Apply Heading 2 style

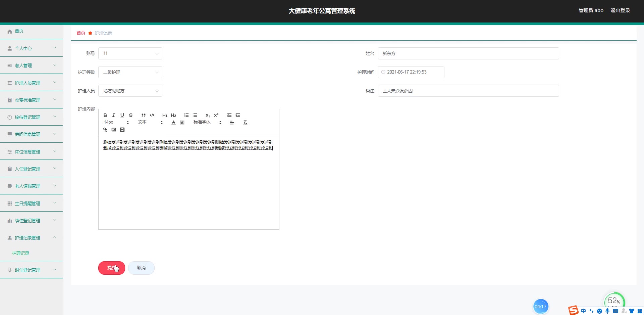(173, 115)
